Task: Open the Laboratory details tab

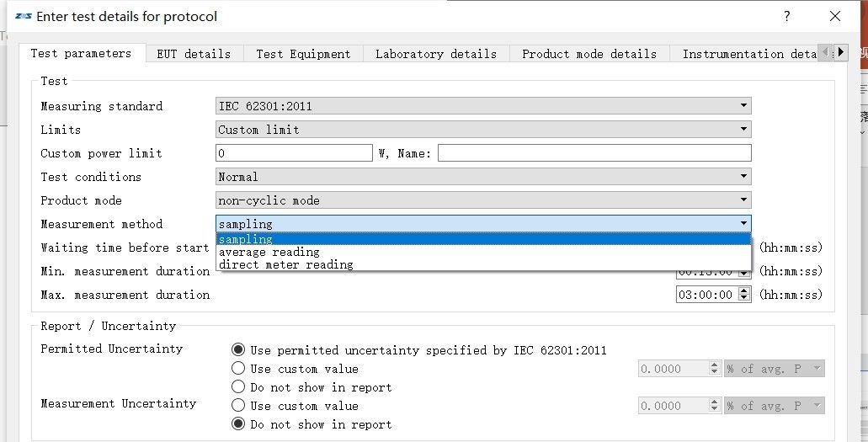Action: (435, 54)
